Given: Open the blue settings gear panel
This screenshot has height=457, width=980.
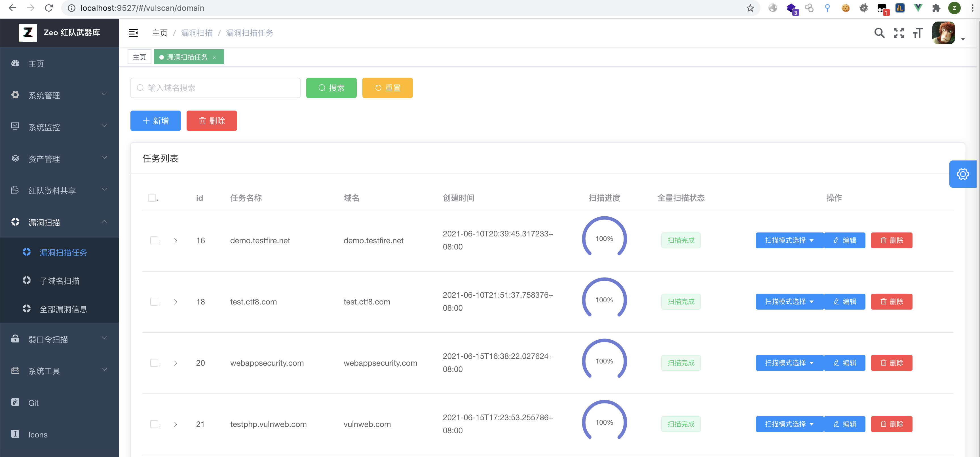Looking at the screenshot, I should click(962, 174).
